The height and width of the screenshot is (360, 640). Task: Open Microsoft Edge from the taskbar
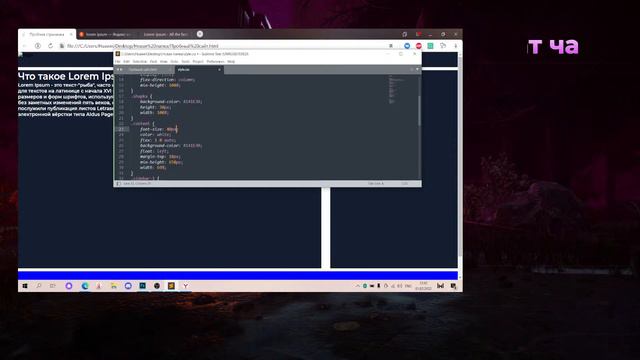tap(85, 286)
